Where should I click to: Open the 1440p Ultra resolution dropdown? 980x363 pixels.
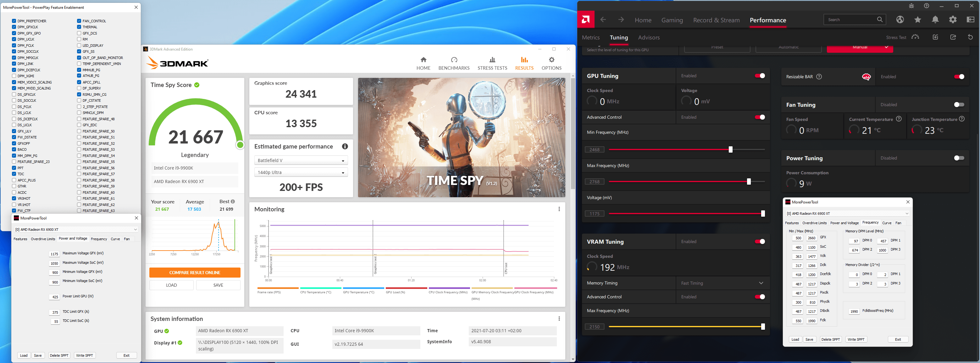[301, 173]
